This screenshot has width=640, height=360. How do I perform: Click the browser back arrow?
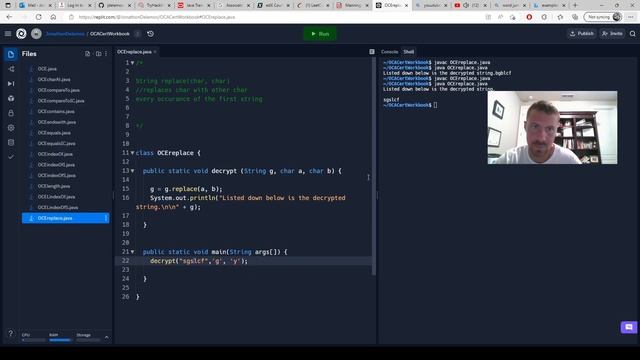pyautogui.click(x=9, y=17)
